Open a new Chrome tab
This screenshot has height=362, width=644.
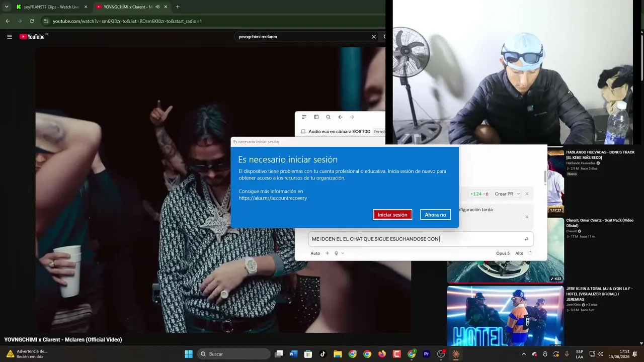[178, 7]
